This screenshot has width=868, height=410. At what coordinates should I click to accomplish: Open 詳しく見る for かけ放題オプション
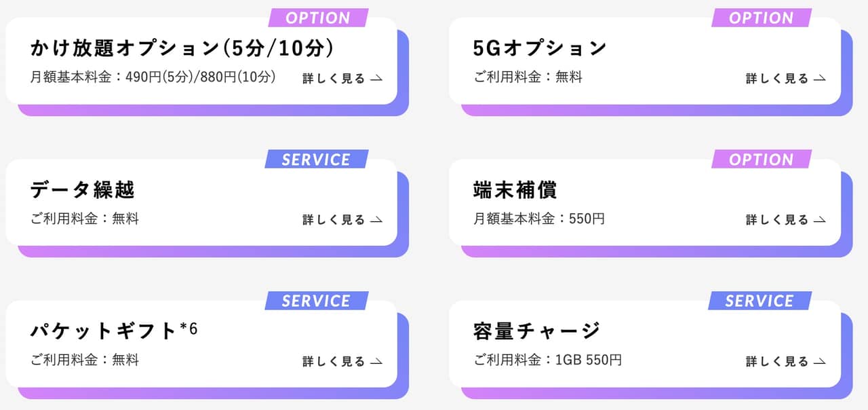coord(334,79)
